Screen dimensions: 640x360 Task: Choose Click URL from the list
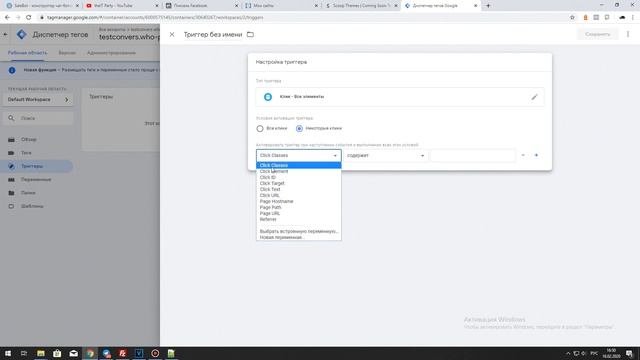(x=298, y=196)
